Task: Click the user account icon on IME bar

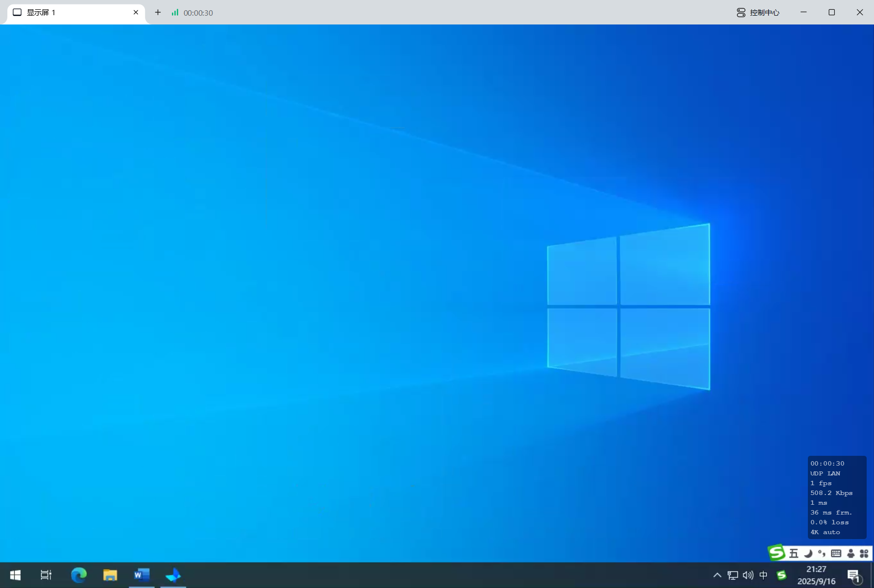Action: pyautogui.click(x=850, y=554)
